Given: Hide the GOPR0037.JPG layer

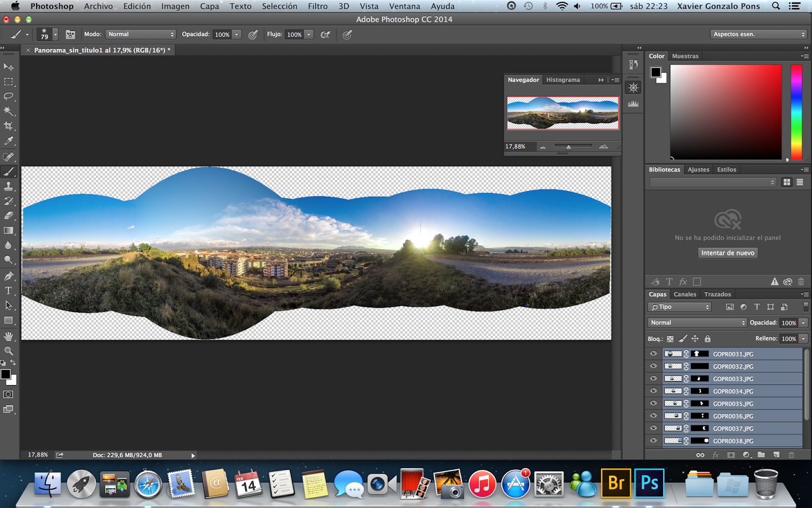Looking at the screenshot, I should (654, 428).
